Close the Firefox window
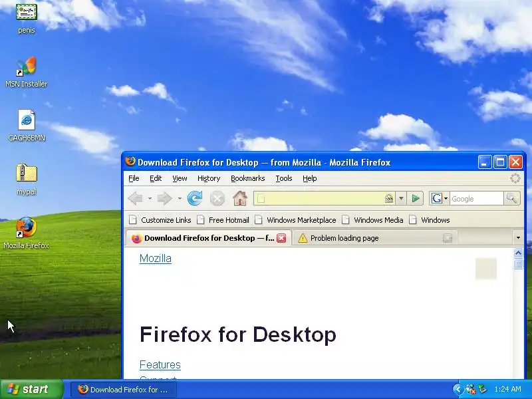Screen dimensions: 532x399 [516, 162]
